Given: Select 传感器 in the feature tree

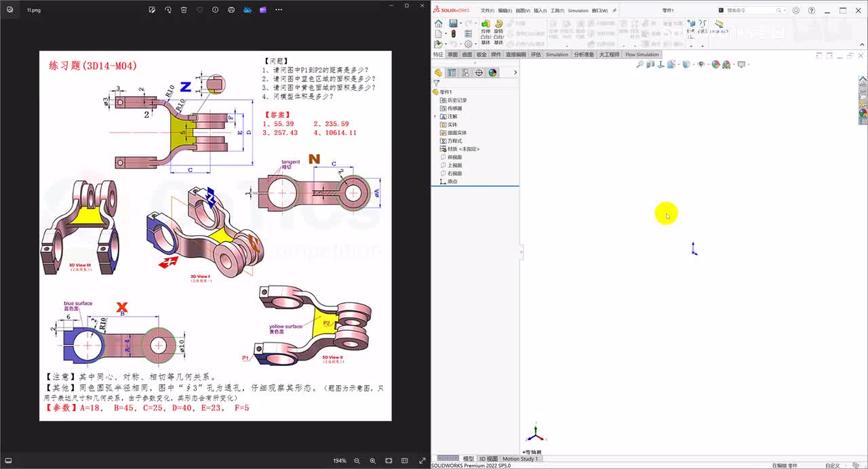Looking at the screenshot, I should pos(451,108).
